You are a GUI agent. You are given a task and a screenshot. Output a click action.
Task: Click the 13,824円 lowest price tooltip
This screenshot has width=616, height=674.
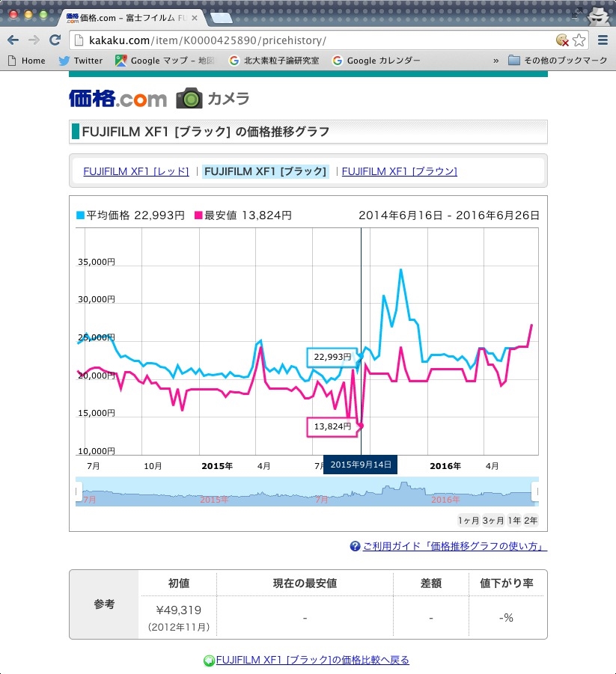pyautogui.click(x=332, y=427)
